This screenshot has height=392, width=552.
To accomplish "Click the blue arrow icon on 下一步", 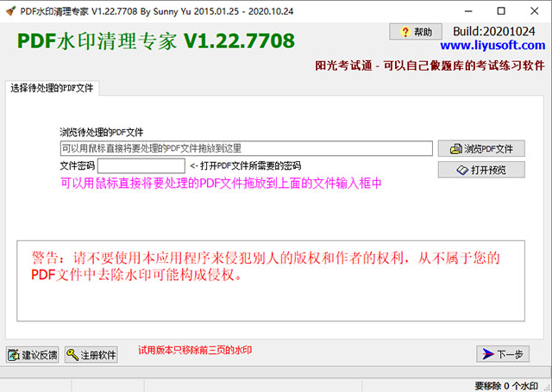I will coord(488,354).
